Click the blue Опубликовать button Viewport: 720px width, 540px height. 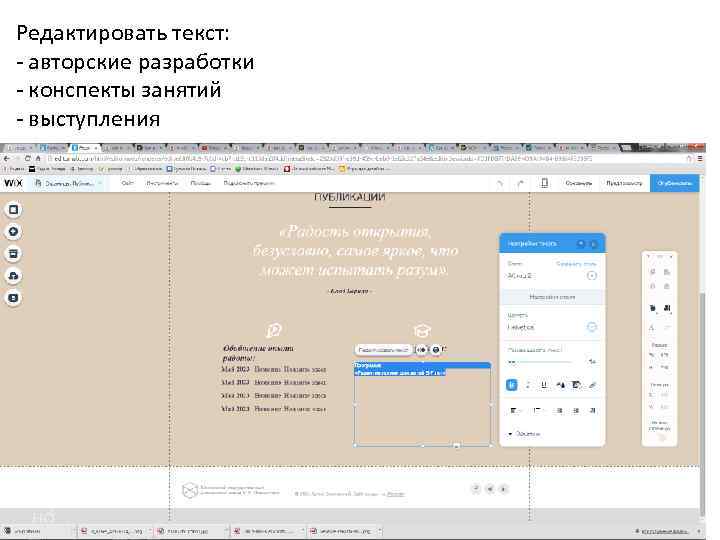[675, 183]
